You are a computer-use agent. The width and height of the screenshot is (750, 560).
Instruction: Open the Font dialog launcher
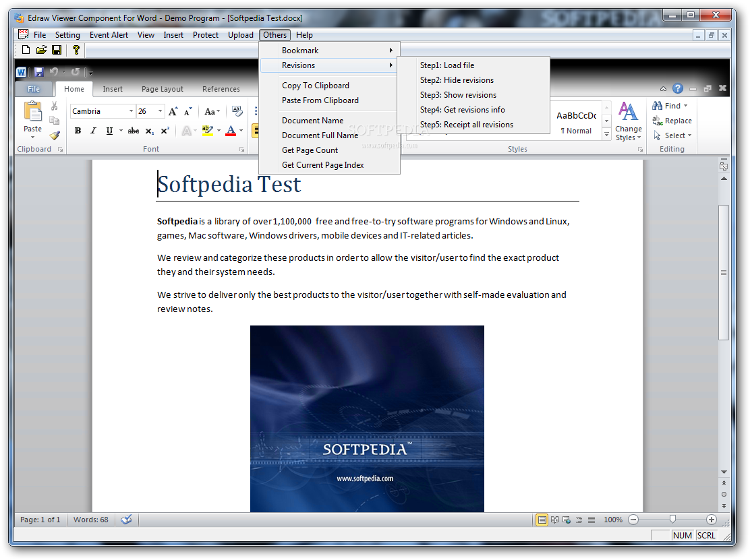click(241, 150)
